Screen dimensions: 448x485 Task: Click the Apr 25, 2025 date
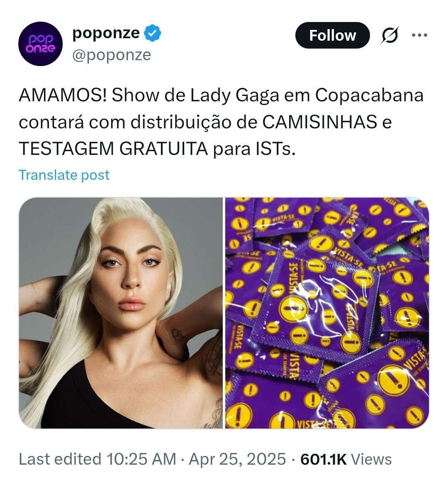(x=237, y=459)
